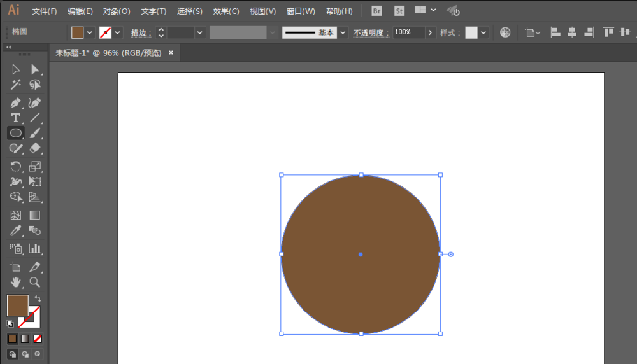Switch paint mode to Gradient
This screenshot has width=637, height=364.
(25, 339)
